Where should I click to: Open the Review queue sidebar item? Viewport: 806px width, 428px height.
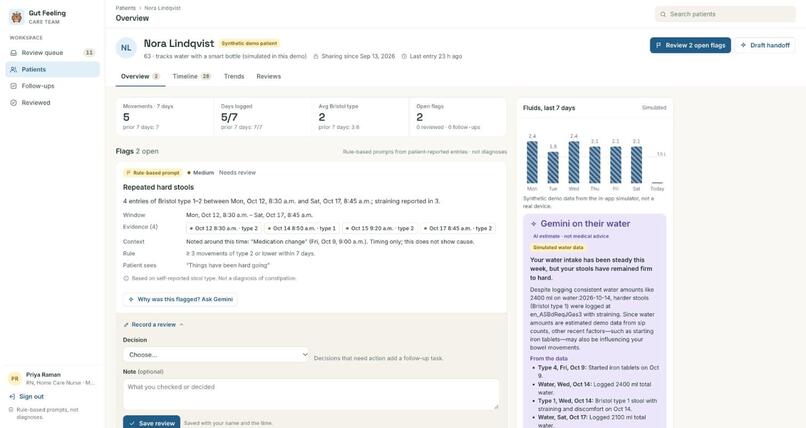52,52
